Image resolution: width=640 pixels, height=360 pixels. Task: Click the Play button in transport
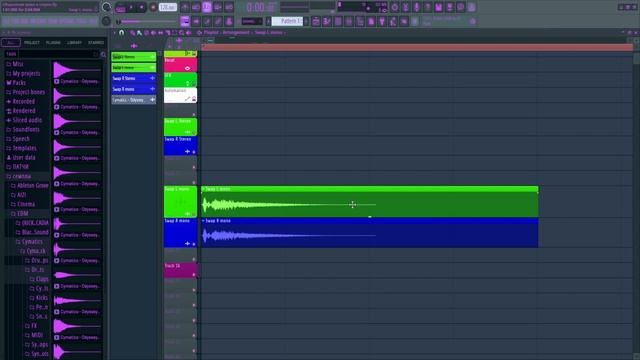click(131, 7)
